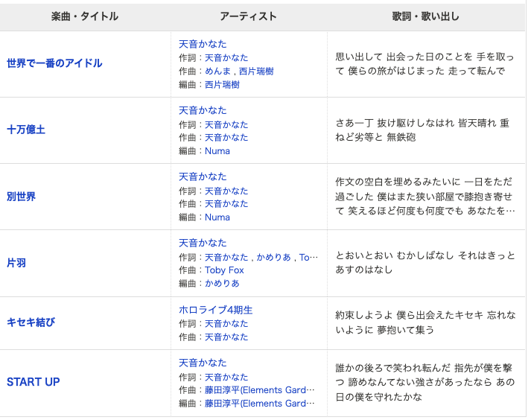Screen dimensions: 531x420
Task: Click Toby Fox in 片羽 composer line
Action: (x=224, y=270)
